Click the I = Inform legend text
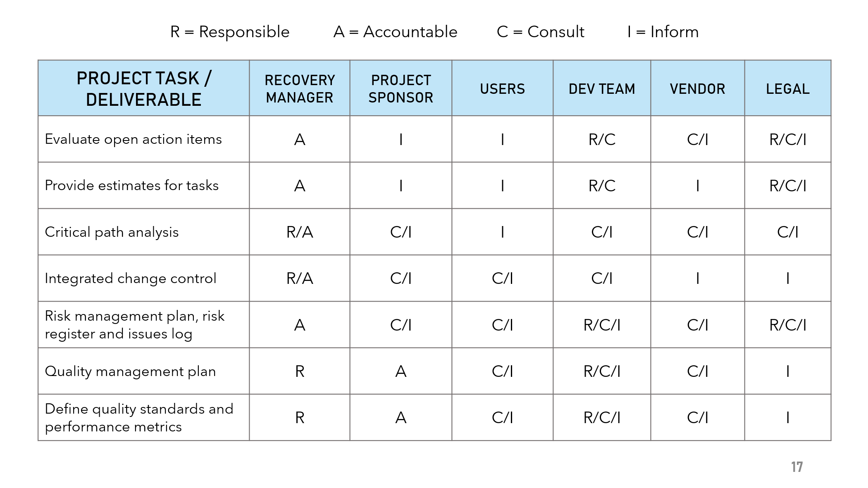Image resolution: width=868 pixels, height=488 pixels. 663,32
